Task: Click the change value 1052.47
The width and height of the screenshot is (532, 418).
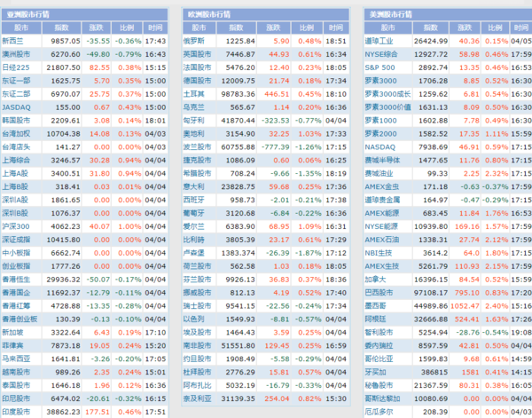Action: pos(465,306)
